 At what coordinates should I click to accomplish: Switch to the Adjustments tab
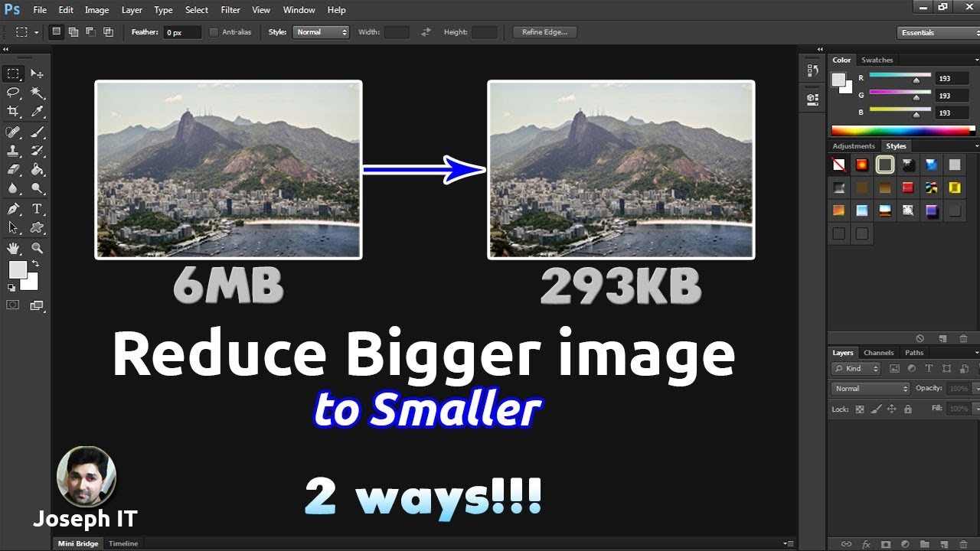[854, 146]
